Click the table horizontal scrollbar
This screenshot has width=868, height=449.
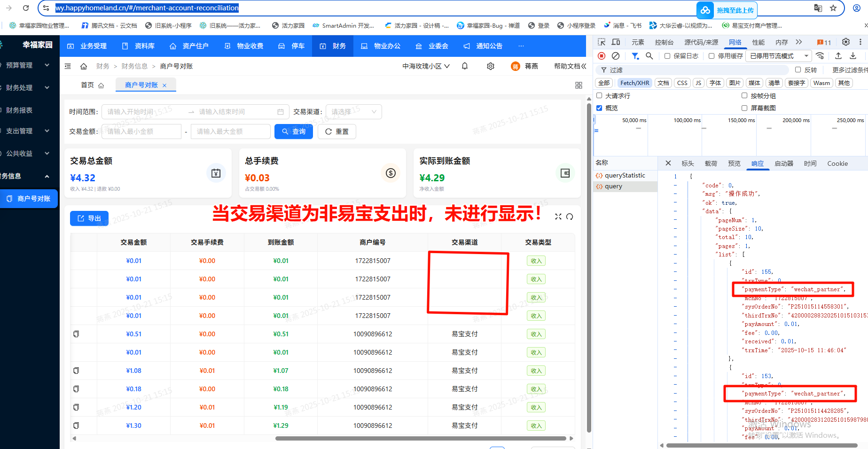point(420,438)
